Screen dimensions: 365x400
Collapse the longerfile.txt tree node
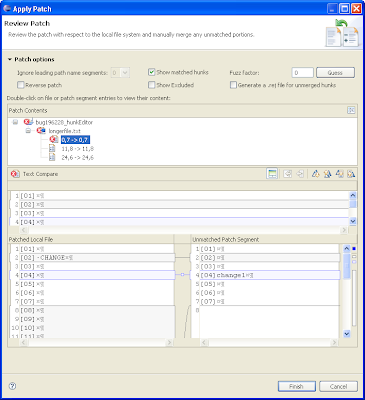(x=28, y=131)
